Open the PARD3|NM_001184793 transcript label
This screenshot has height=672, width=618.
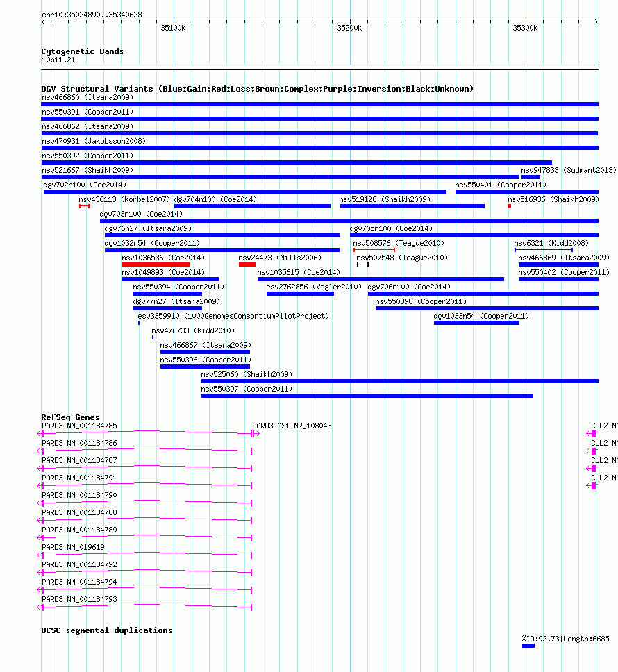79,599
